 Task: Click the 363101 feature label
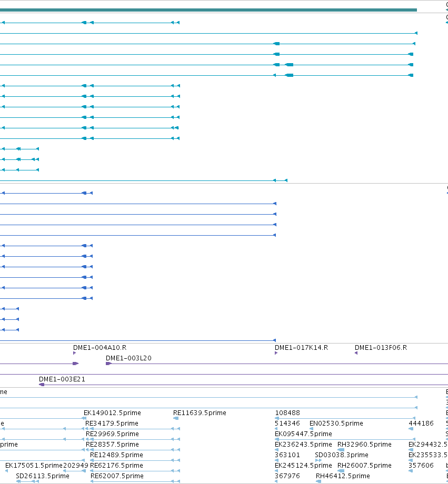[287, 455]
